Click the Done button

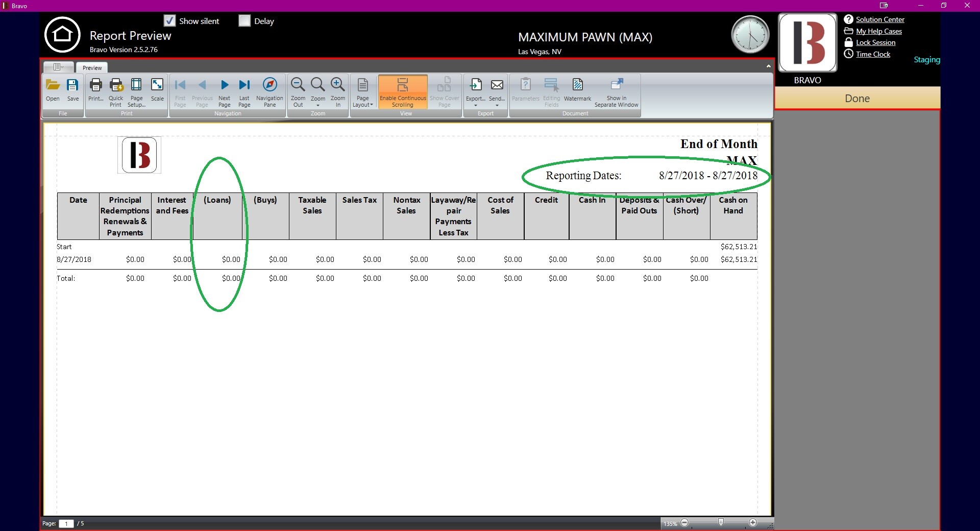(x=857, y=98)
